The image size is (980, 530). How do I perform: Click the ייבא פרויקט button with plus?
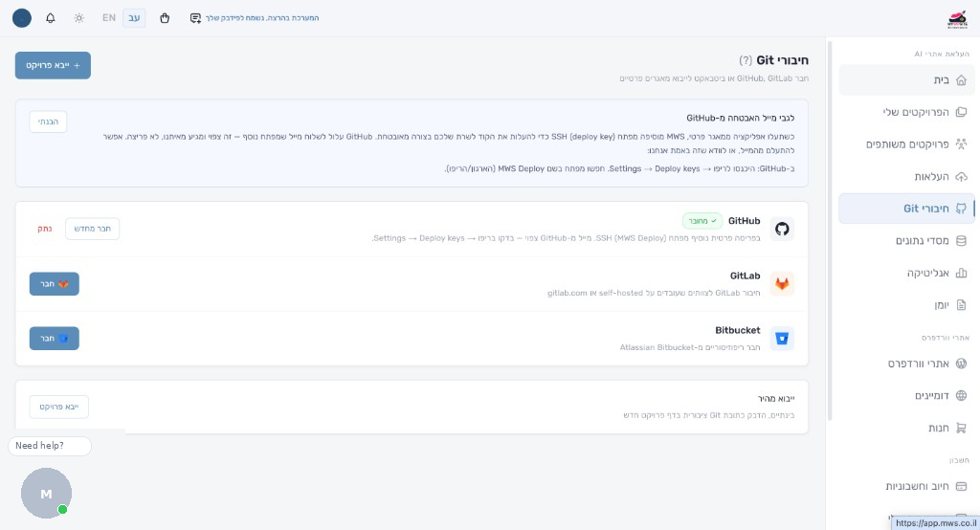[x=53, y=65]
